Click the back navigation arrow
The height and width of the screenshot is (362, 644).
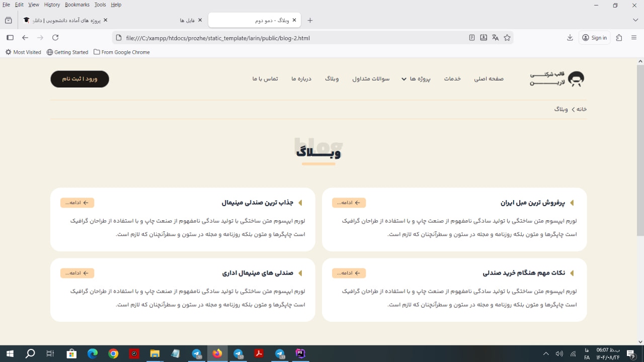coord(25,37)
